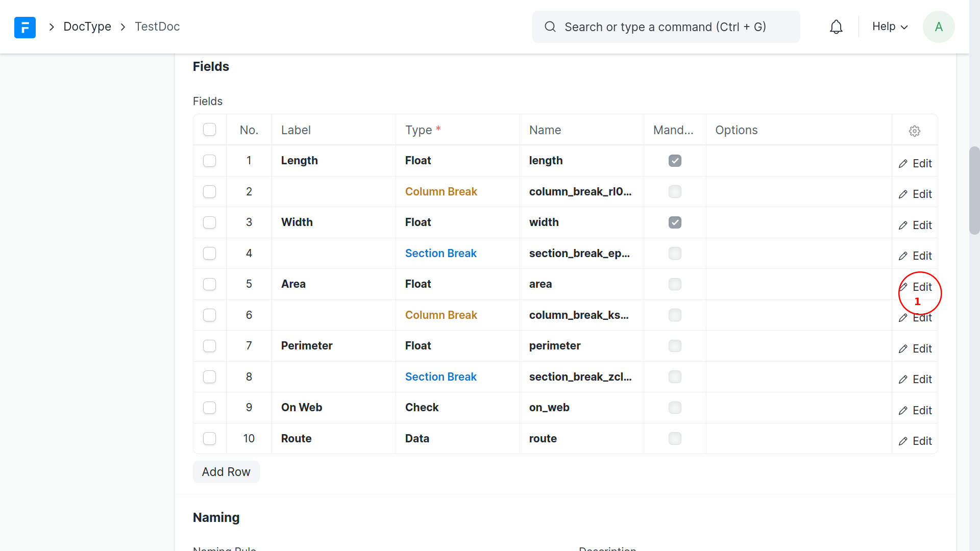Open the notifications bell

click(x=836, y=27)
